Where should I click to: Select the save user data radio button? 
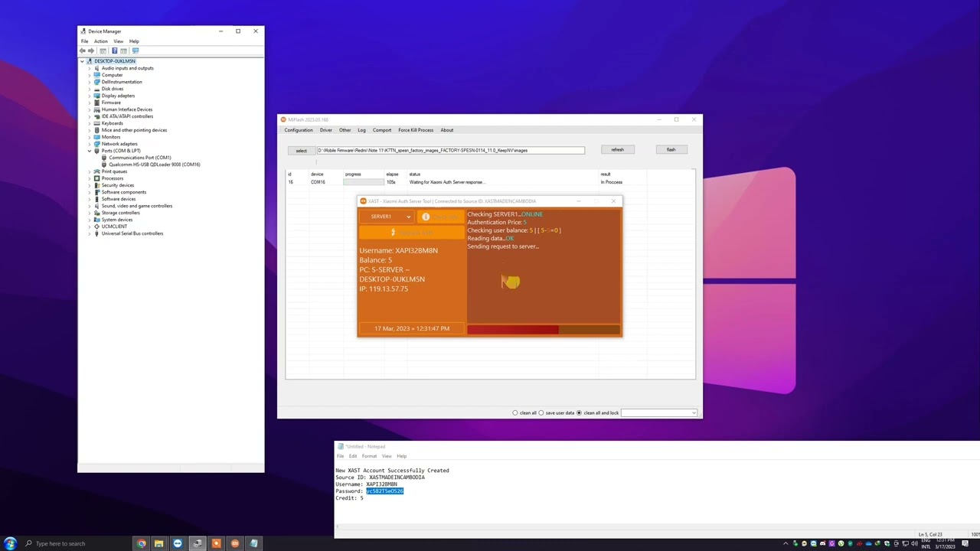point(541,413)
